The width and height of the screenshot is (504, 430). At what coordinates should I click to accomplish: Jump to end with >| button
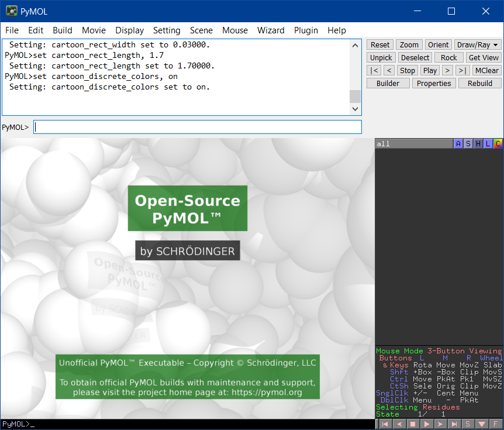coord(462,70)
